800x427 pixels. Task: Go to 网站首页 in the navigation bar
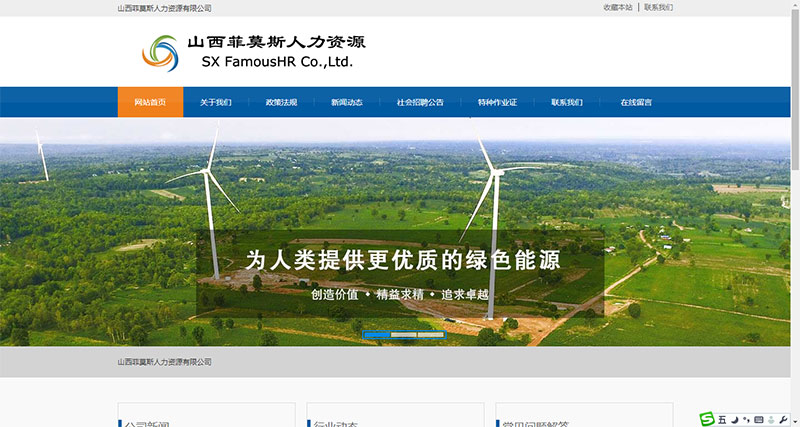(x=150, y=102)
